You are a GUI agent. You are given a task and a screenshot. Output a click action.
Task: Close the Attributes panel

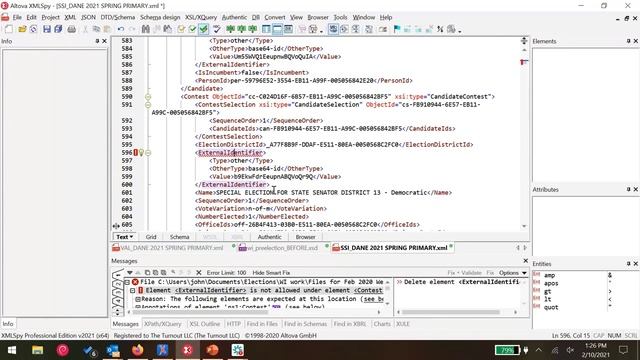636,189
